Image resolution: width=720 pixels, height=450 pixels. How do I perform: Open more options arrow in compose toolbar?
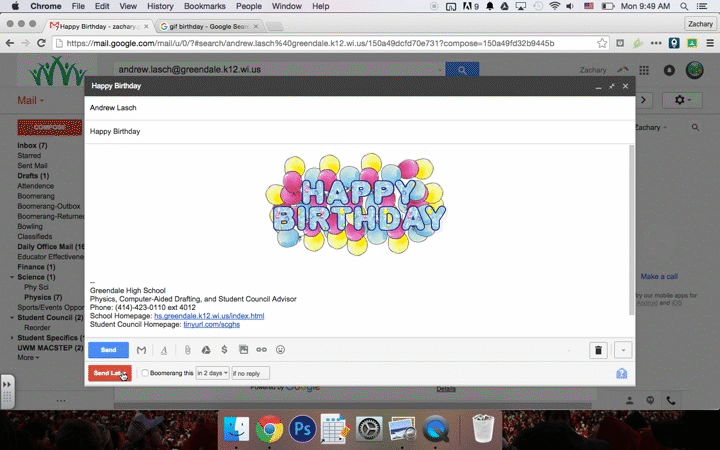pos(624,350)
